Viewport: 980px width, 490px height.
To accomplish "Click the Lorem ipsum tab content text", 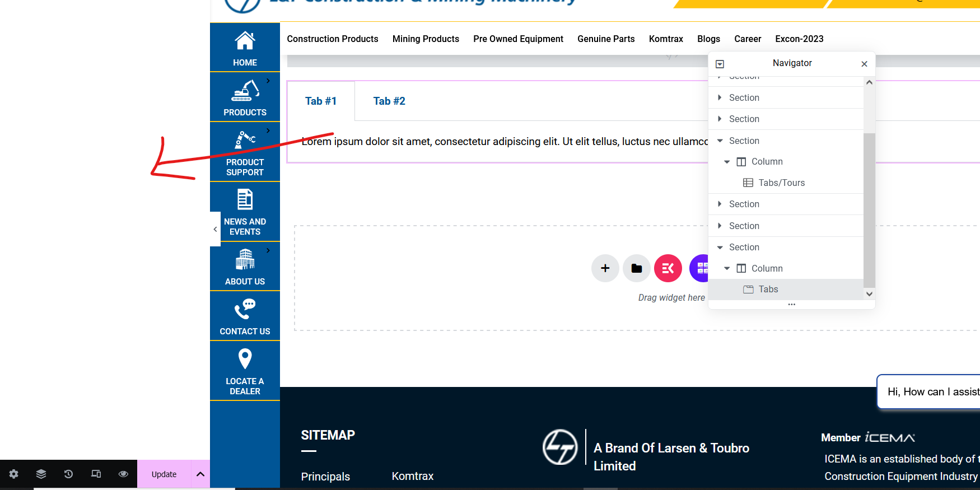I will click(505, 142).
